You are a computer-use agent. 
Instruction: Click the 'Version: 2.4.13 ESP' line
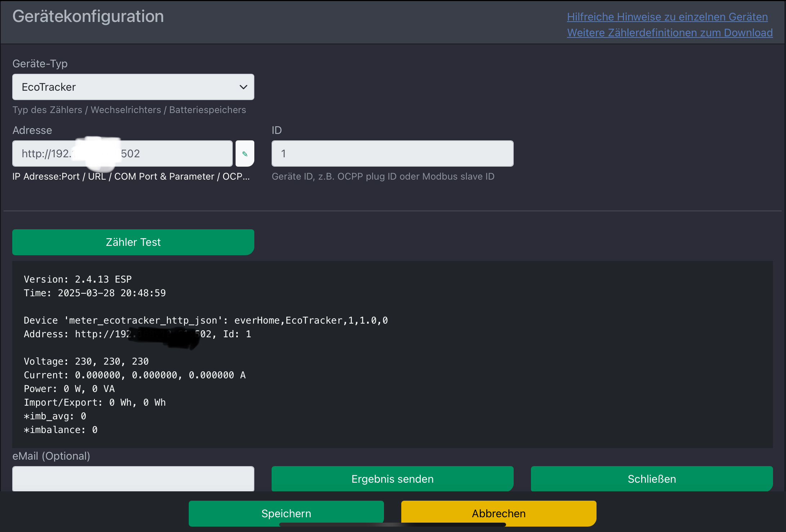tap(78, 279)
